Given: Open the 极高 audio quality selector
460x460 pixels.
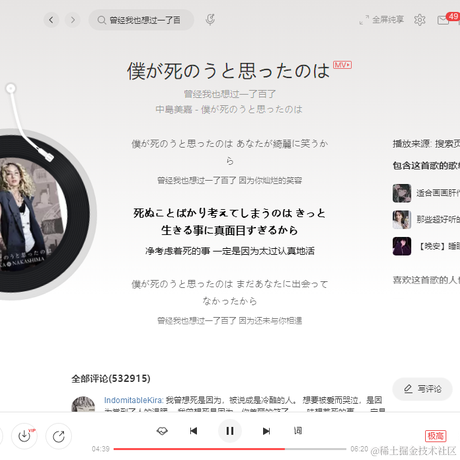Looking at the screenshot, I should (436, 436).
